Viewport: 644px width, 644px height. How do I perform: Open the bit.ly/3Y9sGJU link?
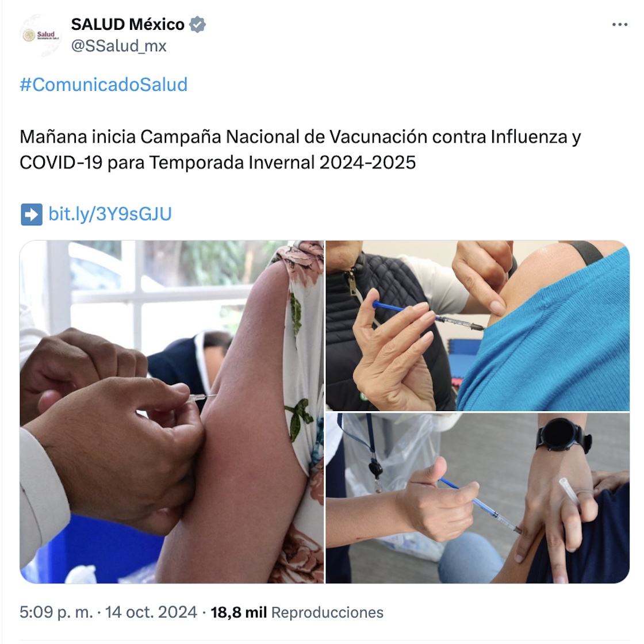click(x=110, y=214)
